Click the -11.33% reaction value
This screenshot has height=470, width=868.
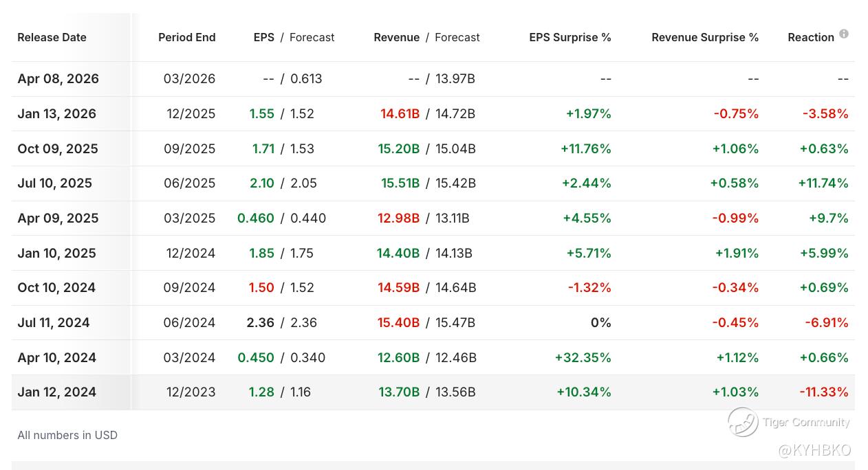point(823,392)
